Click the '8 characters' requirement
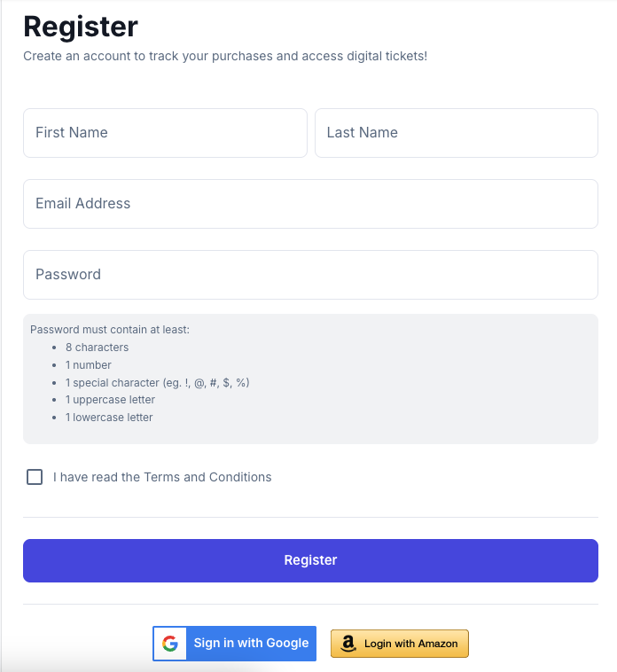This screenshot has width=617, height=672. click(x=97, y=348)
